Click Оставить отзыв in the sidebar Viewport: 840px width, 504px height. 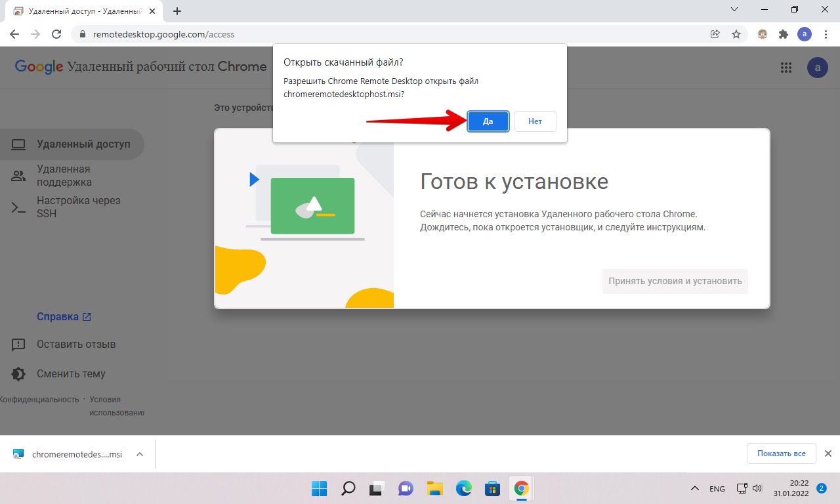click(71, 345)
